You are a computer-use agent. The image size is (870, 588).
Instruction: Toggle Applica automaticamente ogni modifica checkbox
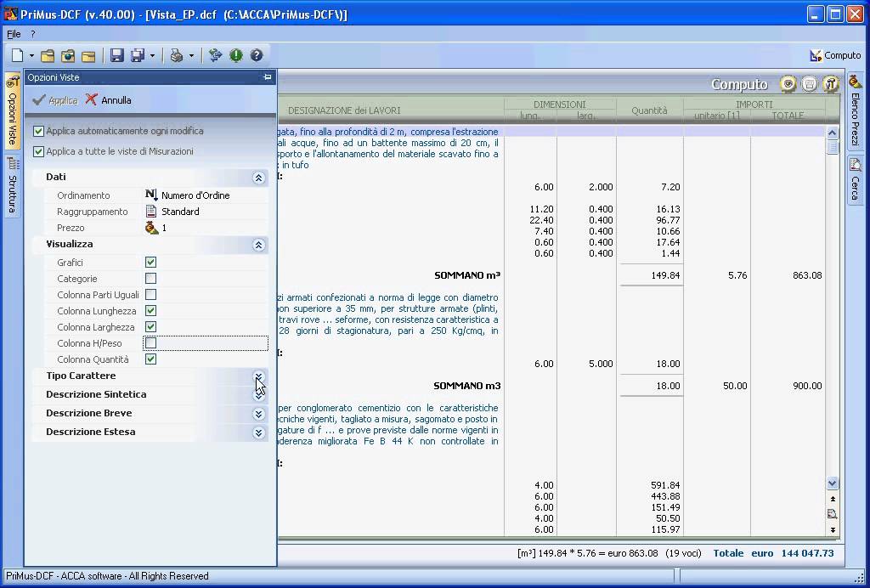[x=38, y=132]
